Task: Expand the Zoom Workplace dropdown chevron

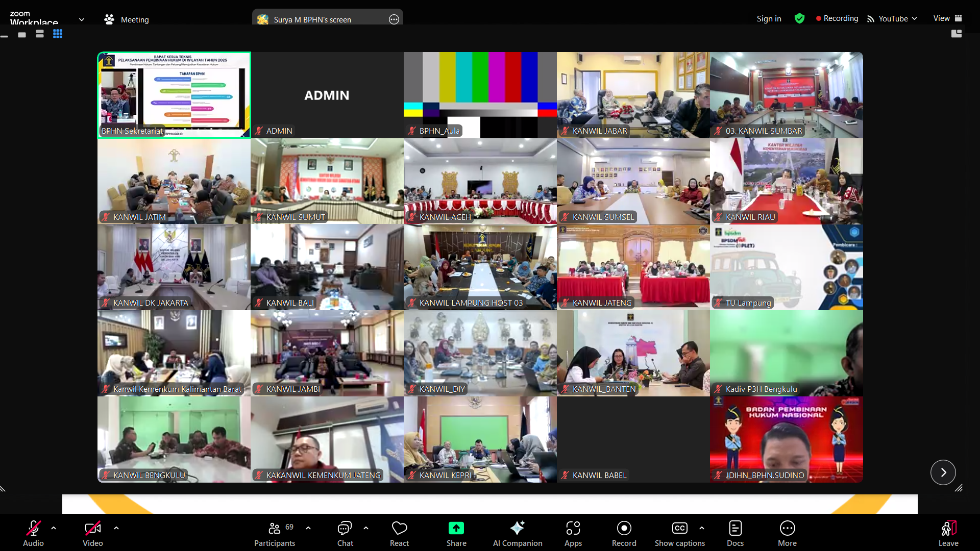Action: 82,19
